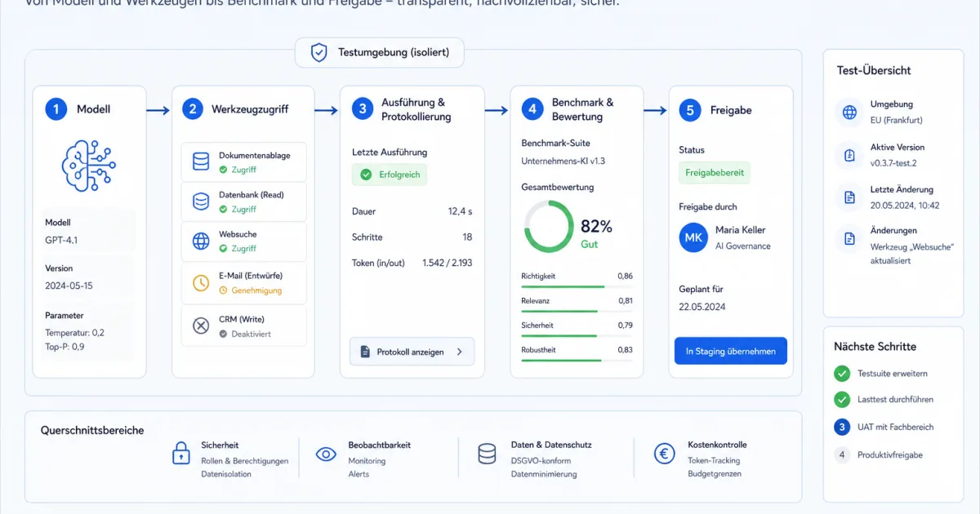Screen dimensions: 980x514
Task: Click the shield icon beside Testumgebung (isoliert)
Action: point(319,53)
